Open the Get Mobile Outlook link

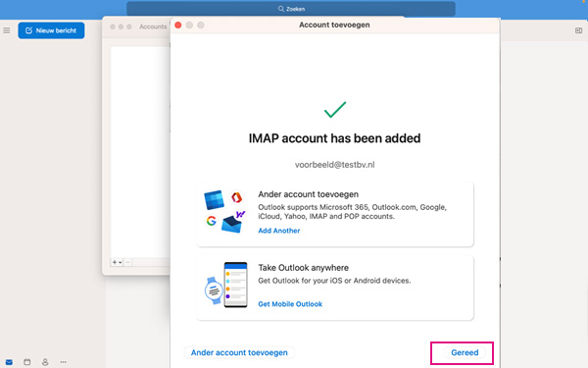pyautogui.click(x=290, y=304)
